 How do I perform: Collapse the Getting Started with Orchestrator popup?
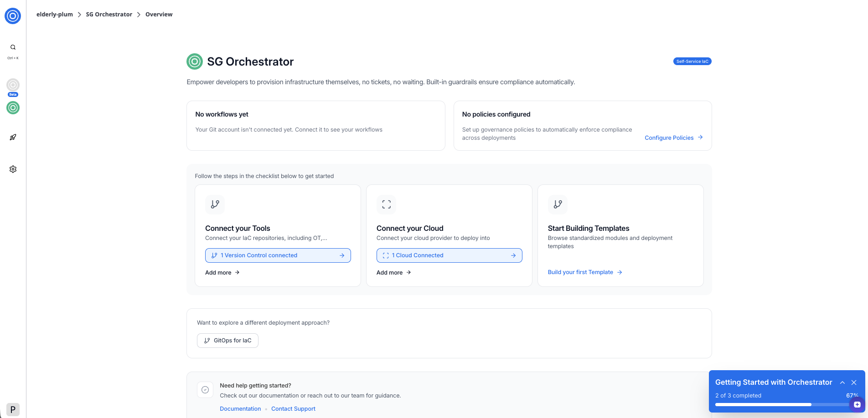(843, 382)
